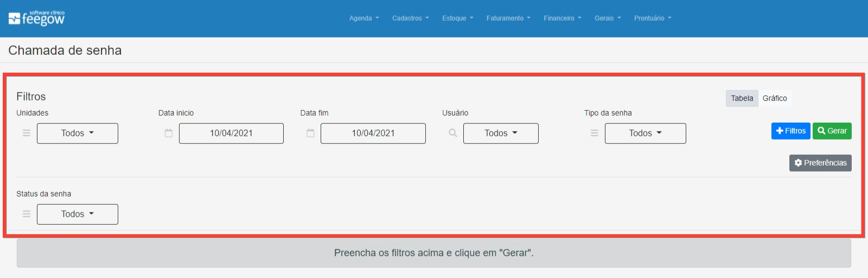This screenshot has width=868, height=278.
Task: Click the calendar icon beside Data inicio
Action: 169,133
